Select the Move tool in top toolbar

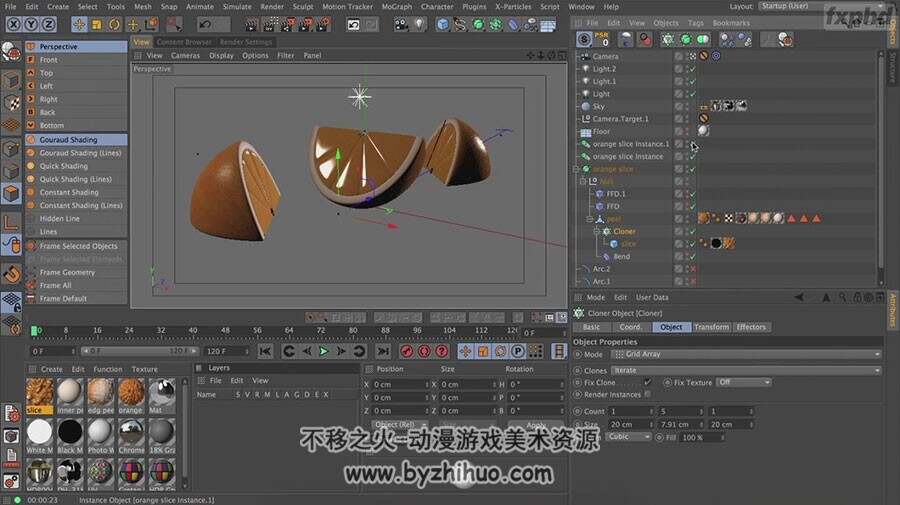(79, 25)
